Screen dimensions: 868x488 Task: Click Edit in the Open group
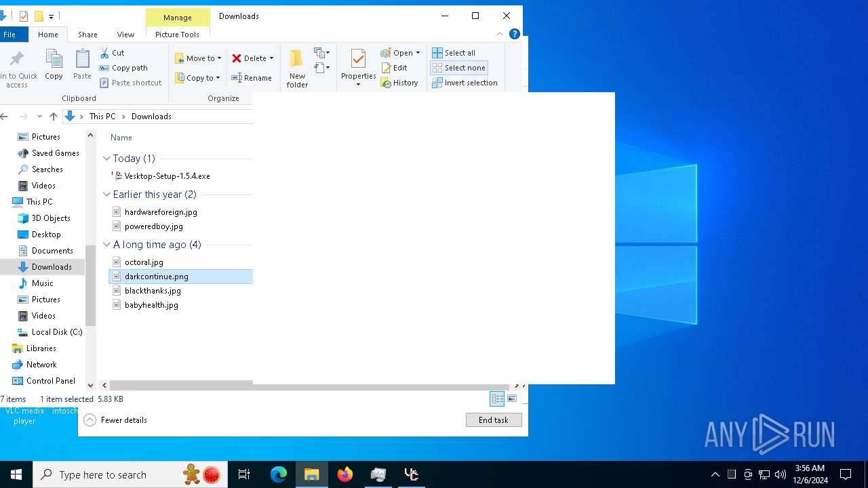pyautogui.click(x=394, y=68)
